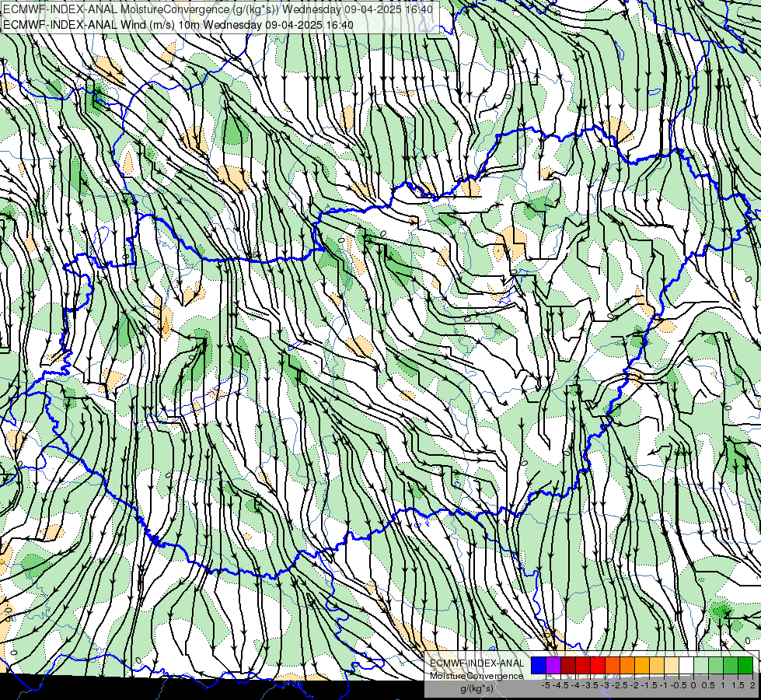Click the -4.5 legend value

point(560,685)
